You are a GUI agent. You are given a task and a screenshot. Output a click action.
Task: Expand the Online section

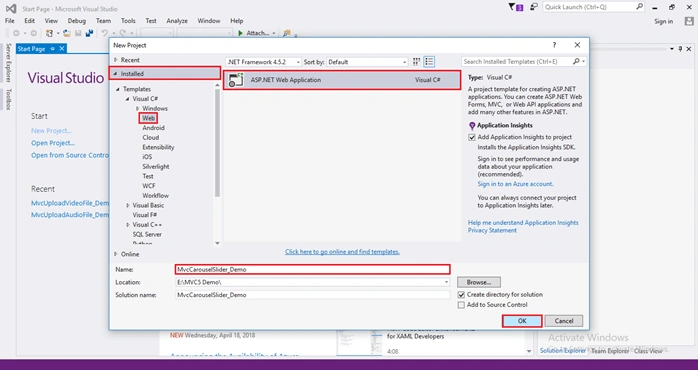[116, 254]
